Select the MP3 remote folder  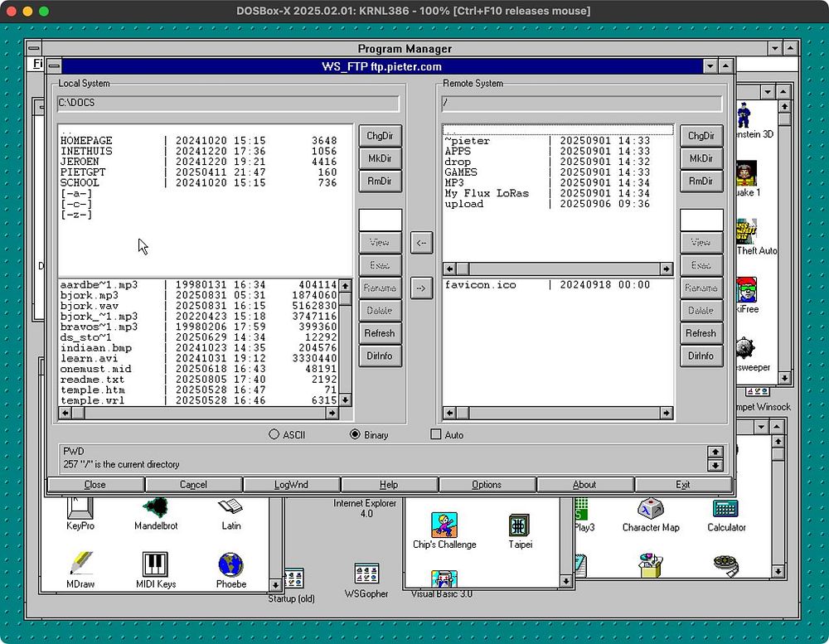[454, 183]
